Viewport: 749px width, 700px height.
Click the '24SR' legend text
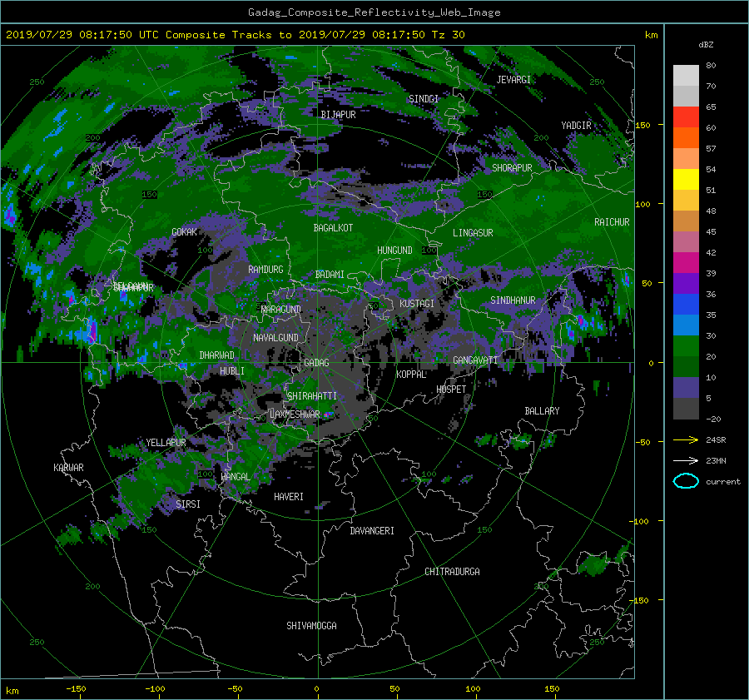pyautogui.click(x=716, y=439)
